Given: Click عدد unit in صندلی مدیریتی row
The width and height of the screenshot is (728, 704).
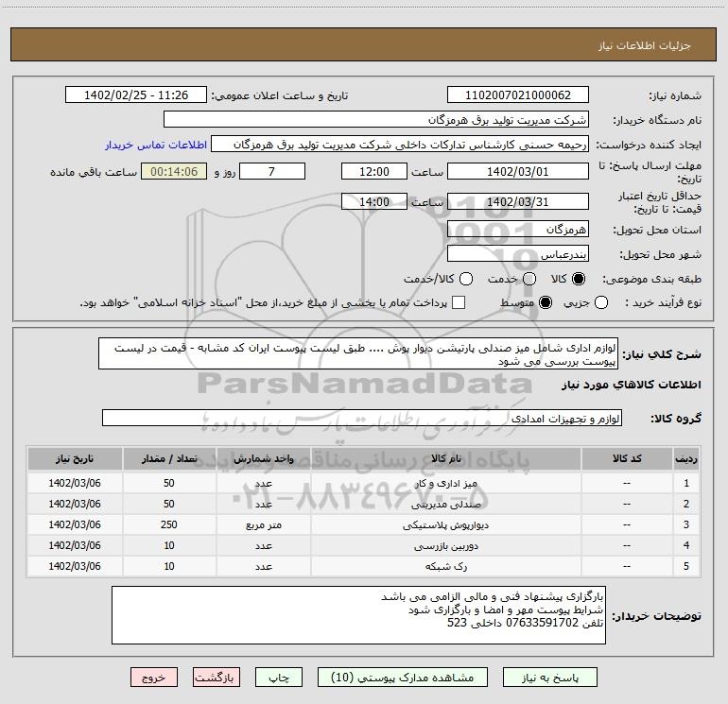Looking at the screenshot, I should (263, 504).
